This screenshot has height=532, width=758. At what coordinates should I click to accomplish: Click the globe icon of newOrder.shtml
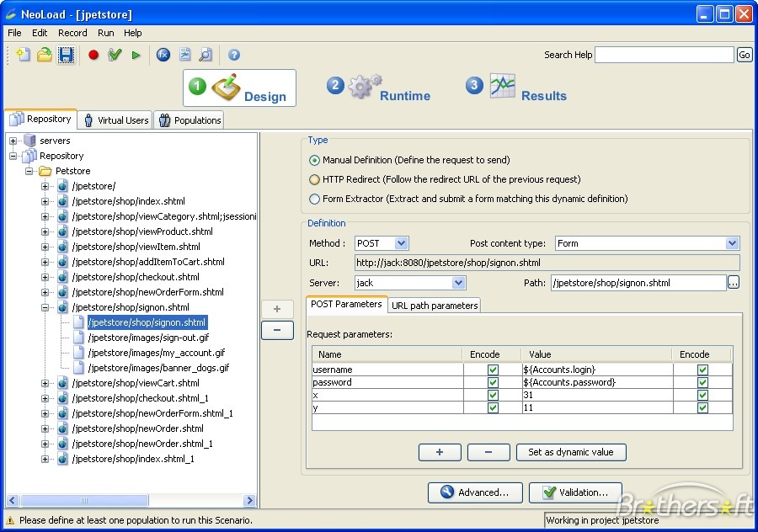[62, 428]
